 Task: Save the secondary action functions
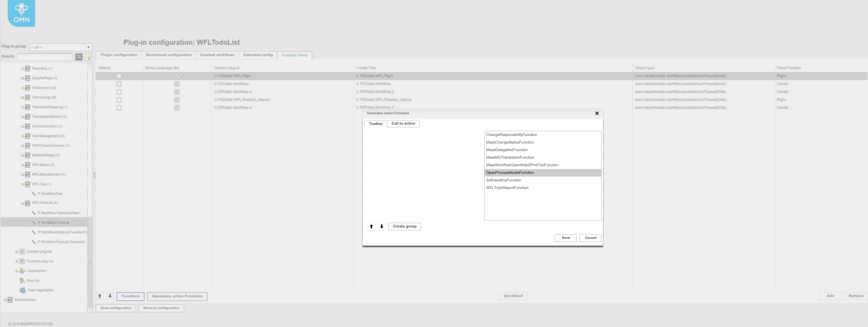566,238
